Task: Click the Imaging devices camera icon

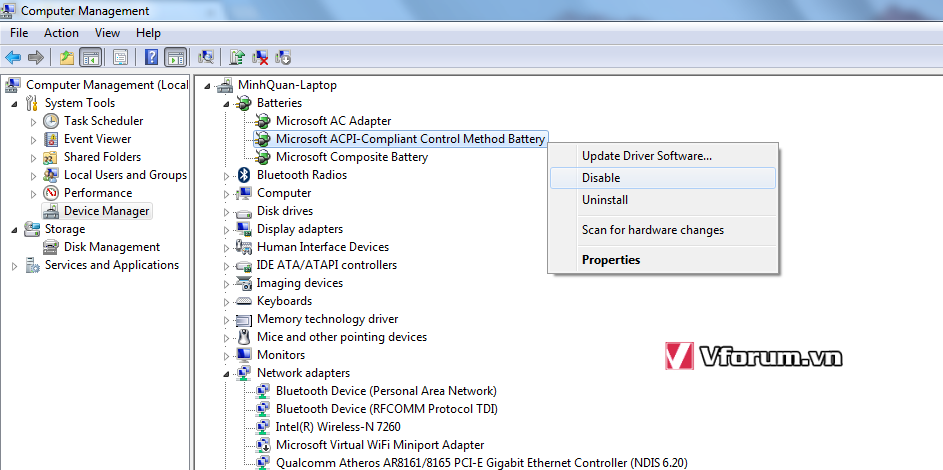Action: [244, 283]
